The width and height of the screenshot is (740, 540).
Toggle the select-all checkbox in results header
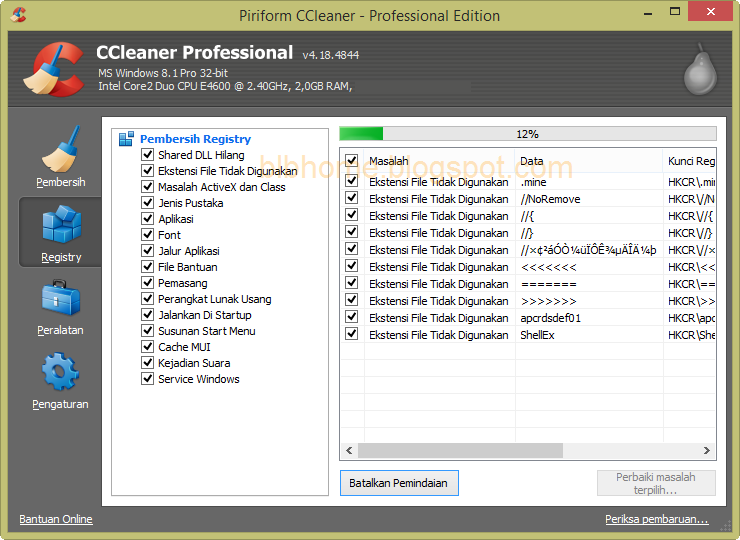click(x=352, y=160)
